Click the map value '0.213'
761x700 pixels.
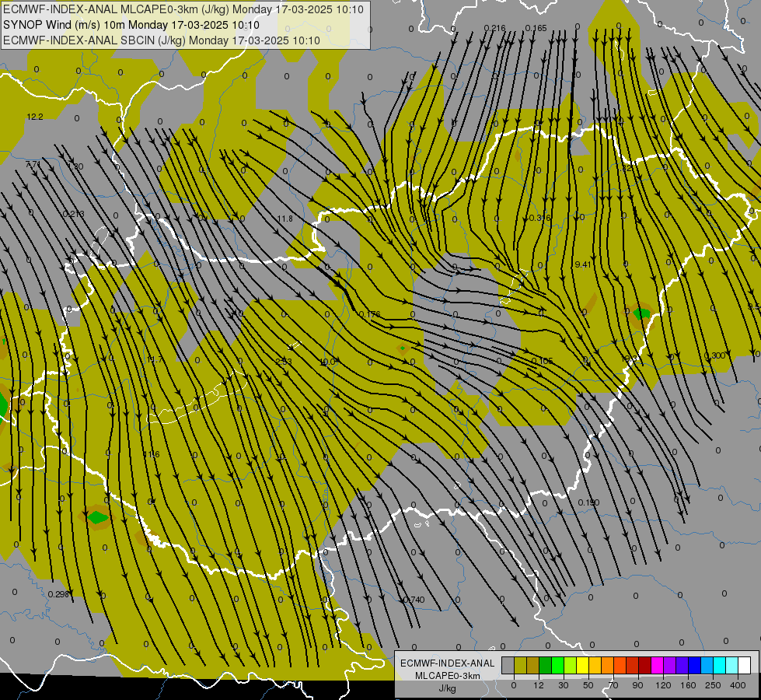tap(74, 214)
